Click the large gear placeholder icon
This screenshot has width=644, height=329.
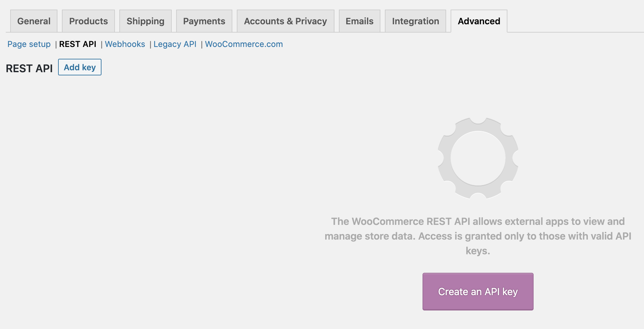pos(478,158)
